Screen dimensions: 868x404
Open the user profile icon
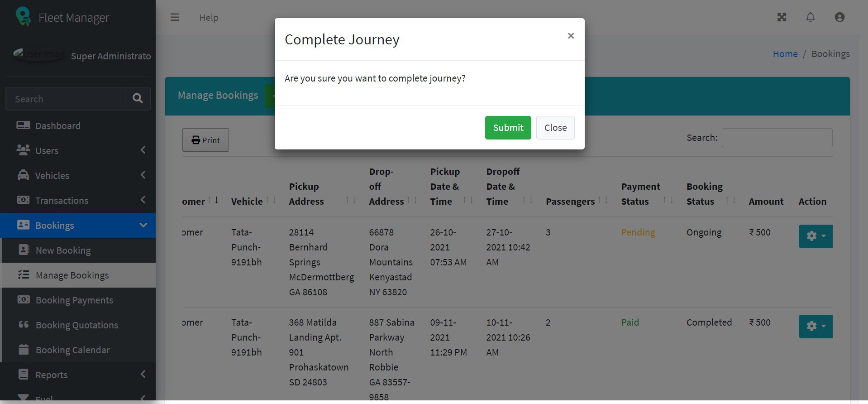coord(839,17)
